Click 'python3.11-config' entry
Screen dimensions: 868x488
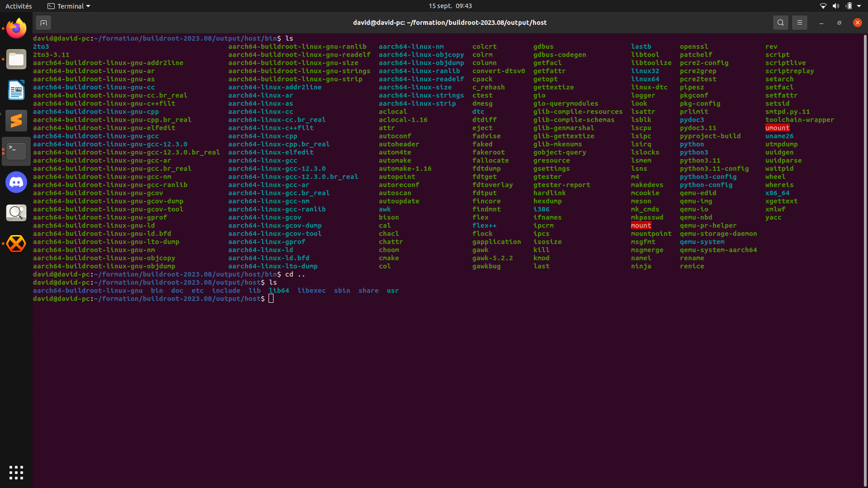pyautogui.click(x=714, y=169)
